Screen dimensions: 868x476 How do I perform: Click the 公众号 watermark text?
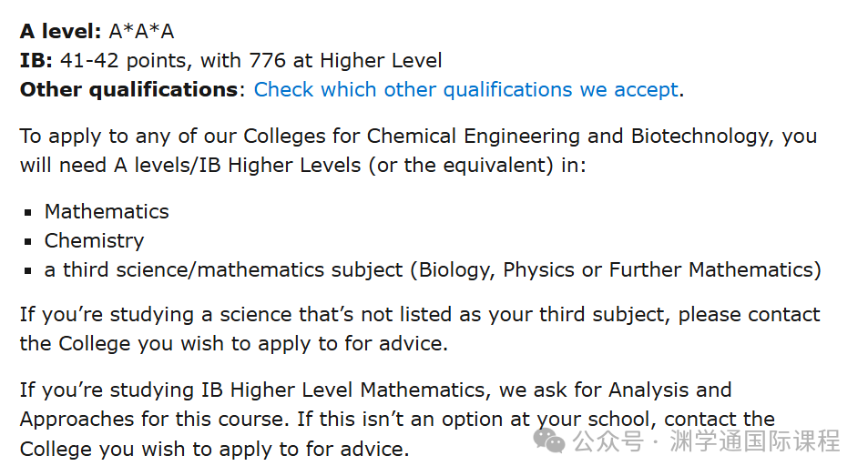(608, 441)
